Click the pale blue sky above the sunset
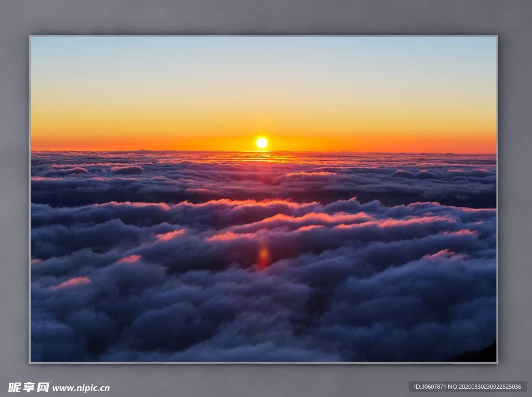 tap(263, 57)
